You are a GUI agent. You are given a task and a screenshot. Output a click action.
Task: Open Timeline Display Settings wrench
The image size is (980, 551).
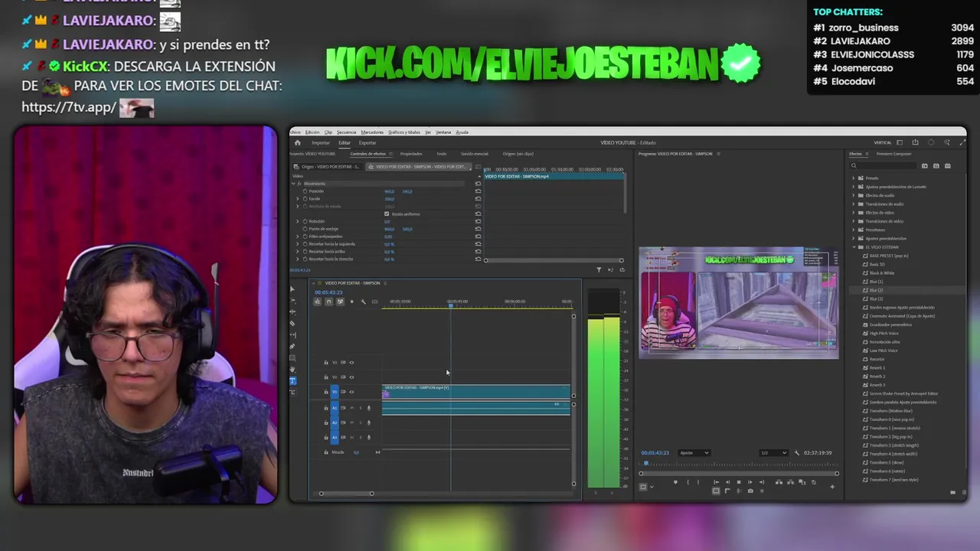click(x=364, y=302)
